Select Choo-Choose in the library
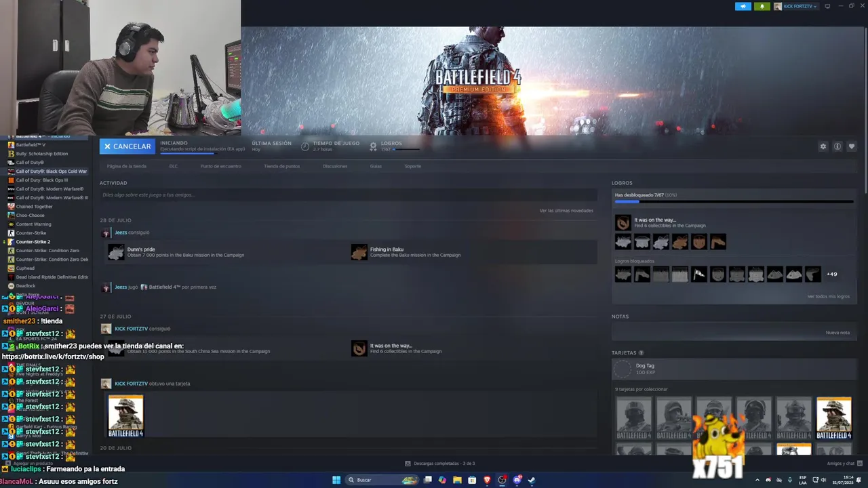Image resolution: width=868 pixels, height=488 pixels. (31, 216)
